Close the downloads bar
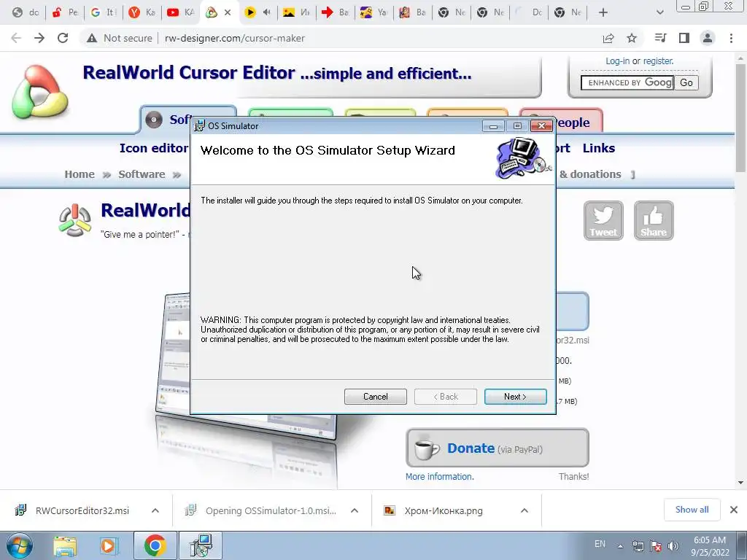The width and height of the screenshot is (747, 560). (x=734, y=510)
